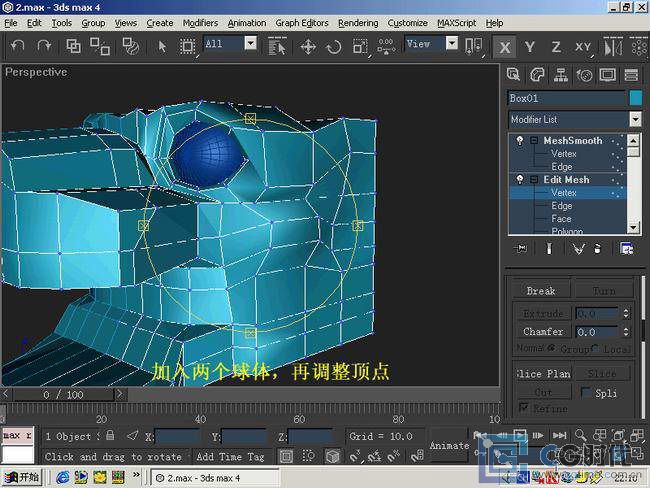
Task: Open Select by Name tool
Action: pos(277,46)
